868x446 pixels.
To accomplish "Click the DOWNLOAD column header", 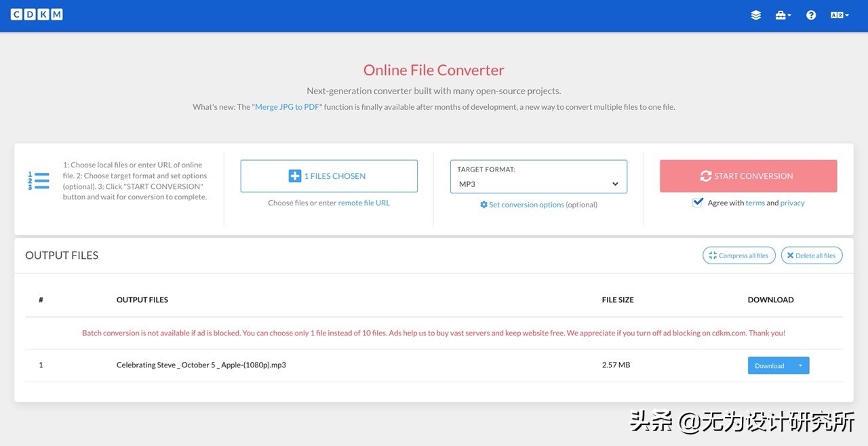I will (x=770, y=300).
